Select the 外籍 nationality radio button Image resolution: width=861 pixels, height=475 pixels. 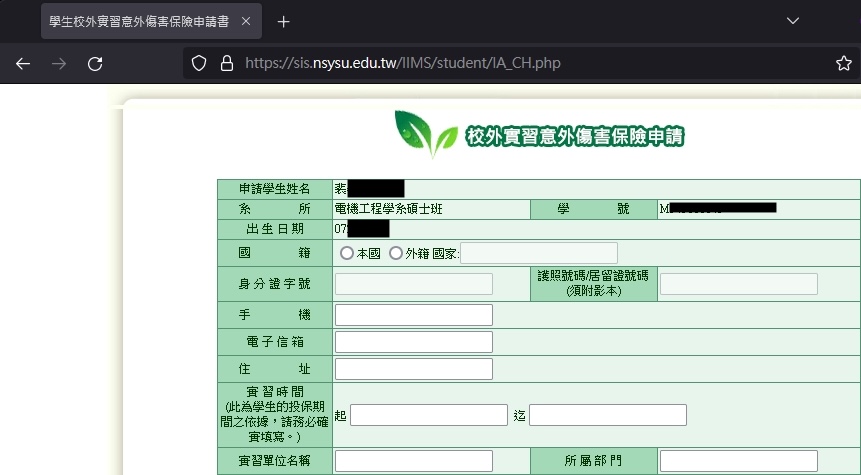(x=396, y=253)
